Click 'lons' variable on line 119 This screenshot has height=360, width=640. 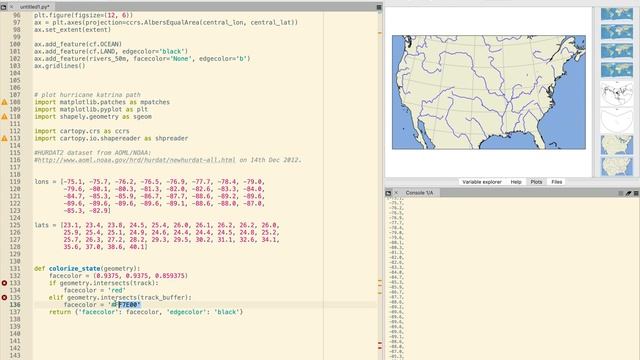41,182
